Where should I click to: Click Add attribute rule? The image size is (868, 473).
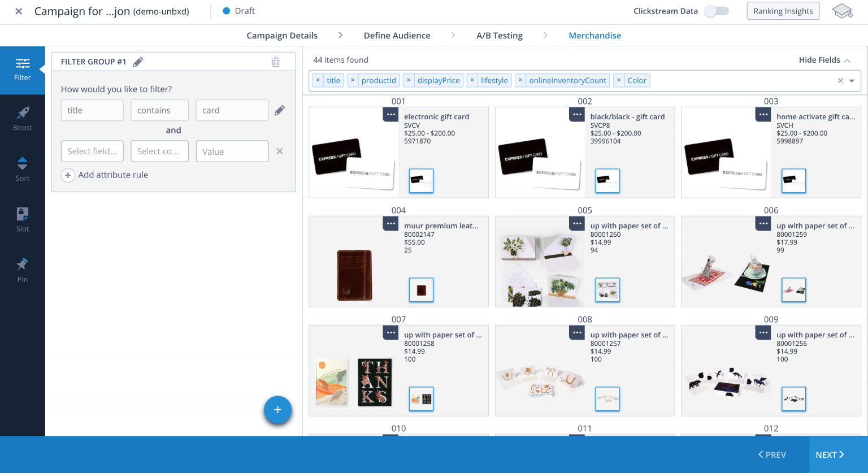pyautogui.click(x=105, y=175)
